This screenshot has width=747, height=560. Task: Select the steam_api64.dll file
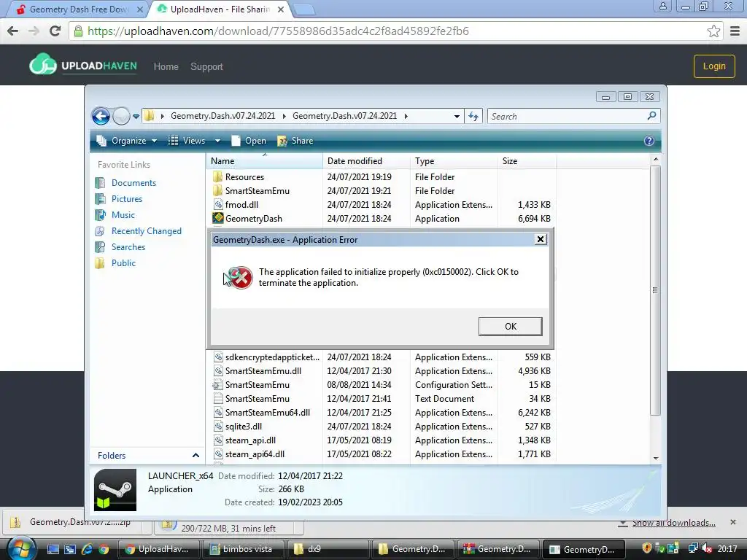click(x=381, y=454)
